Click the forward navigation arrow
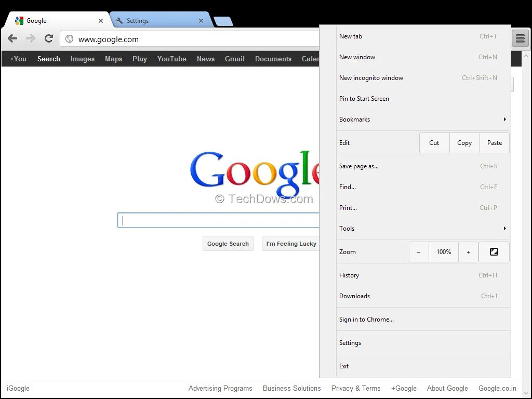Viewport: 532px width, 399px height. coord(31,38)
